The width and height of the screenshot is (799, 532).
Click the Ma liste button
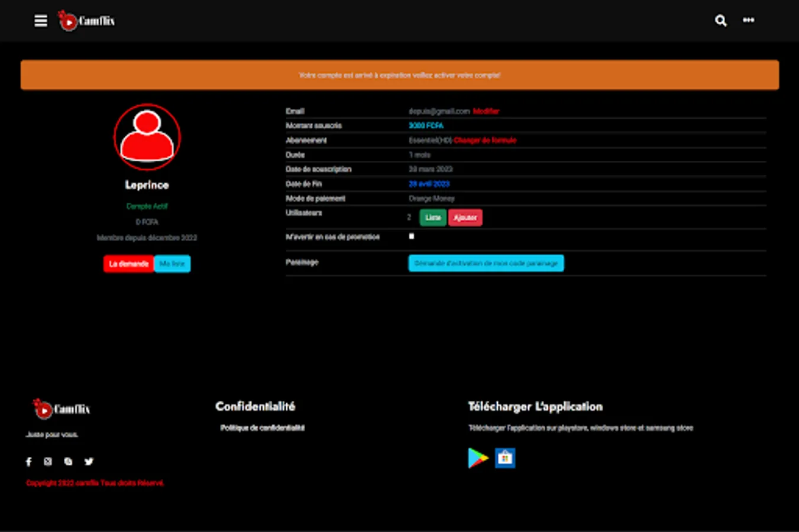172,263
